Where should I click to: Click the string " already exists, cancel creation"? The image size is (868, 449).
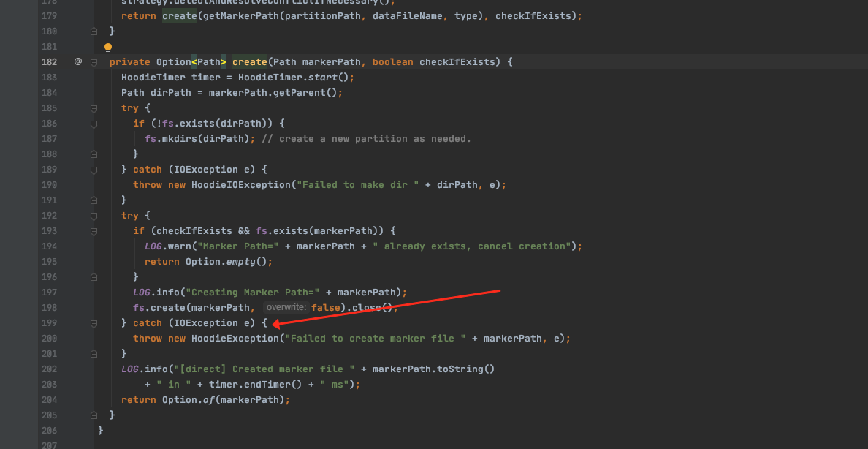click(x=472, y=246)
